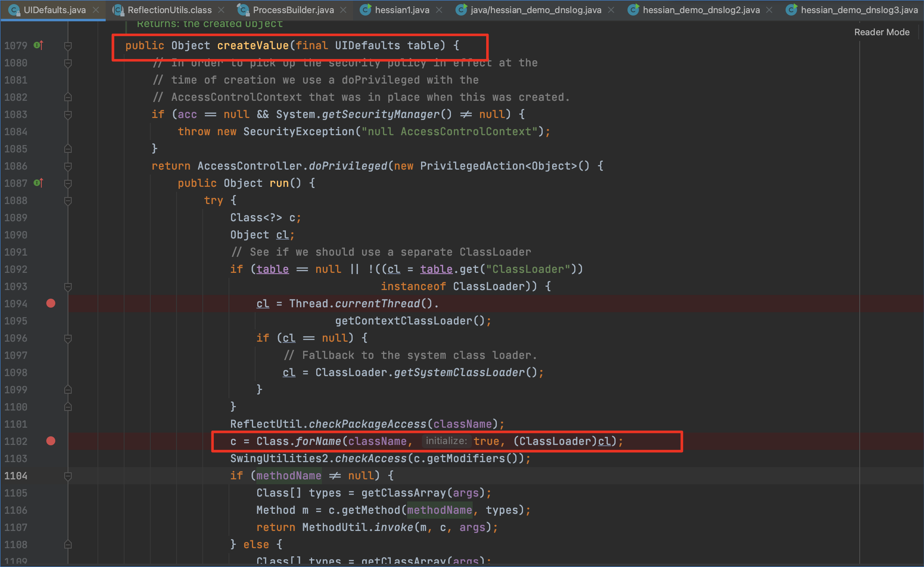Close the UIDefaults.java tab

click(x=96, y=10)
